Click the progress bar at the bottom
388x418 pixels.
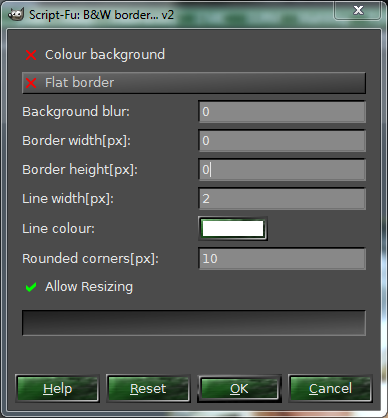pos(194,323)
